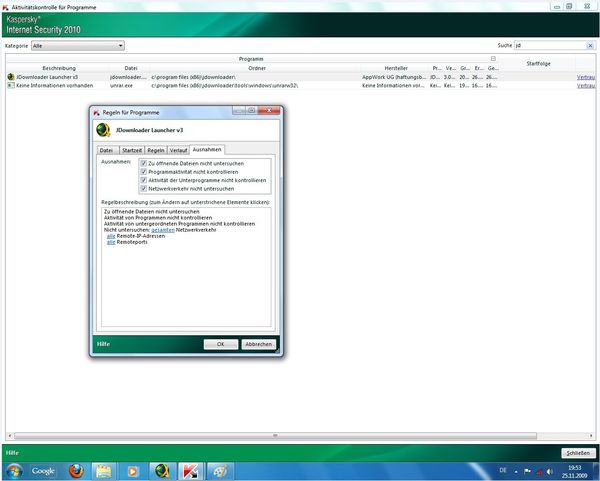
Task: Click the unrar.exe row icon
Action: [11, 85]
